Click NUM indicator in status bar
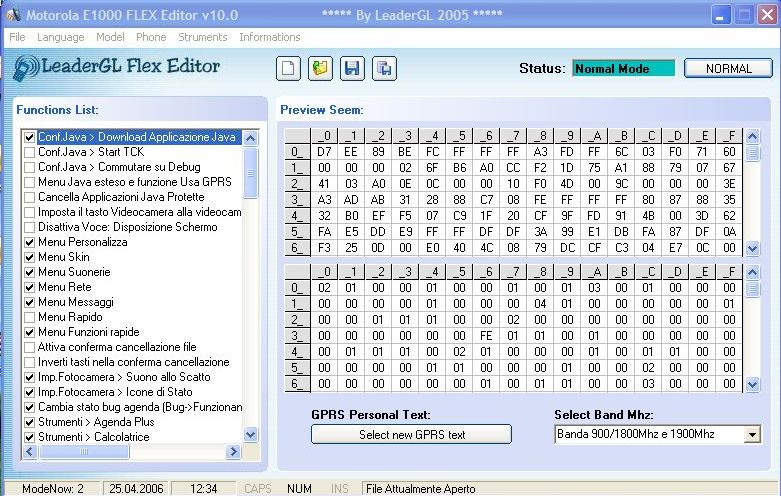781x496 pixels. 299,489
